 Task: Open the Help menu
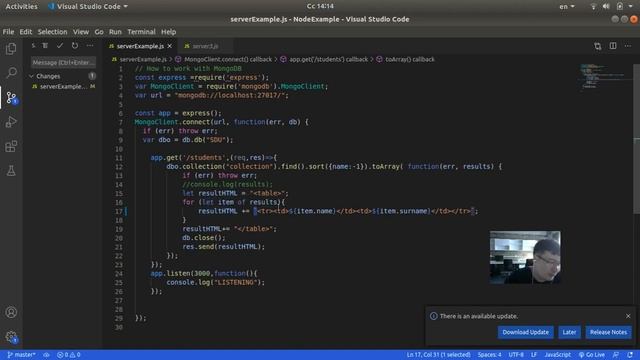pyautogui.click(x=168, y=32)
